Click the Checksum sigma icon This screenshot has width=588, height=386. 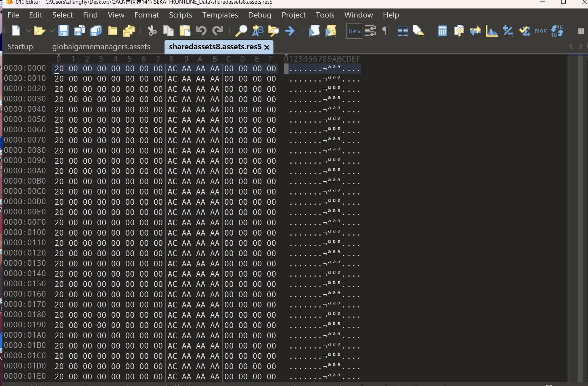click(x=524, y=31)
